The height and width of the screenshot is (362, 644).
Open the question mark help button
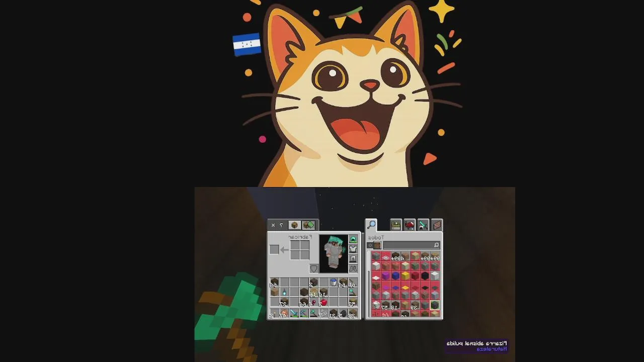click(281, 225)
